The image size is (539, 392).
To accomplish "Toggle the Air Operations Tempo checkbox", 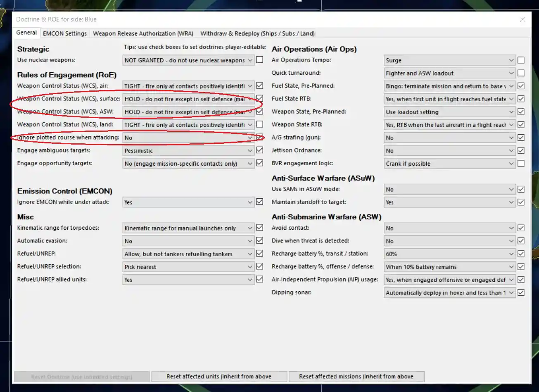I will tap(521, 60).
